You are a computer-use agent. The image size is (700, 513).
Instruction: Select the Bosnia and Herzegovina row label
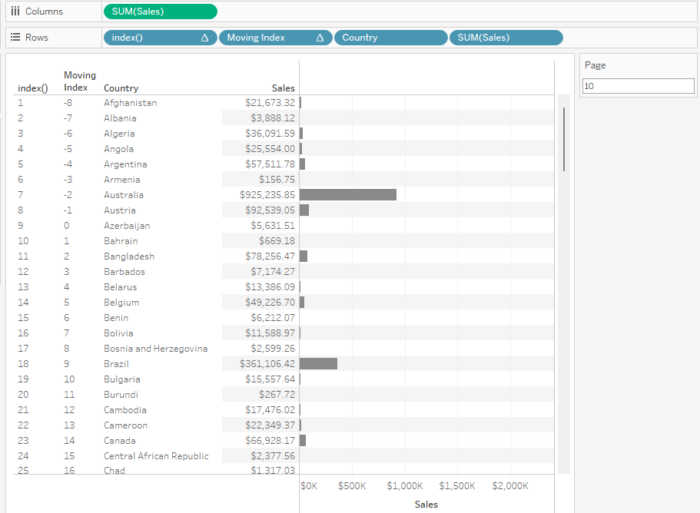coord(155,349)
